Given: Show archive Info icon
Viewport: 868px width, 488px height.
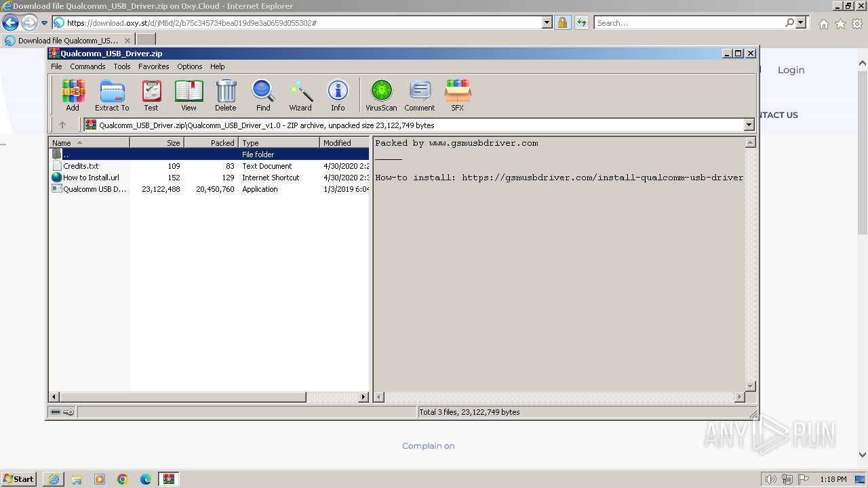Looking at the screenshot, I should 338,95.
